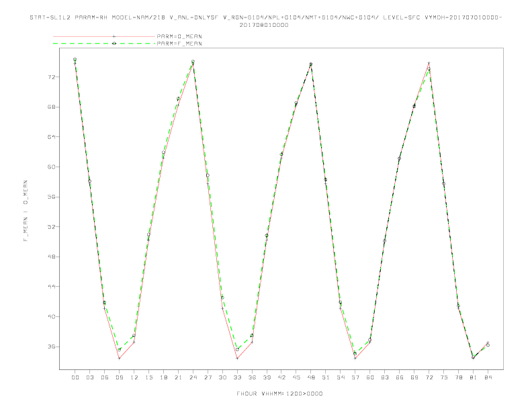Select the red solid legend line sample
Screen dimensions: 532x411
tap(104, 36)
